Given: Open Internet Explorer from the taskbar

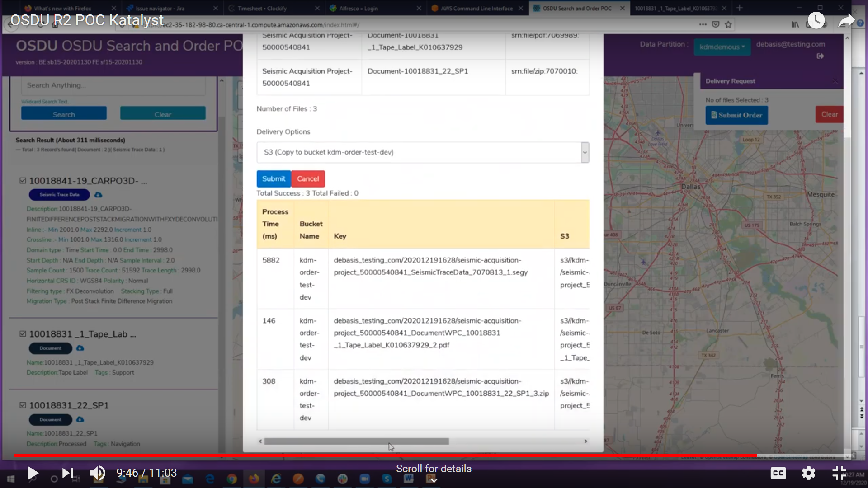Looking at the screenshot, I should click(x=276, y=479).
